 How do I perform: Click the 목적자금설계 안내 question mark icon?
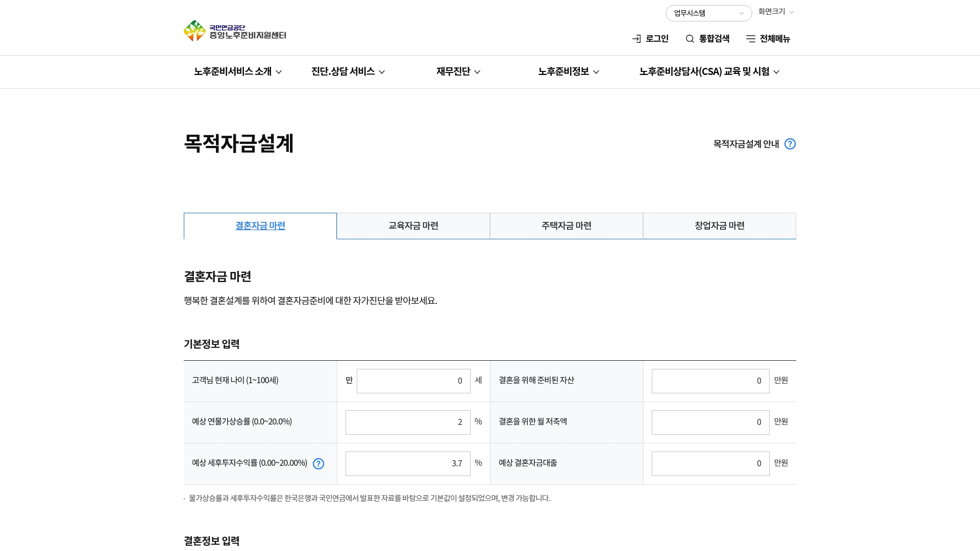point(790,144)
